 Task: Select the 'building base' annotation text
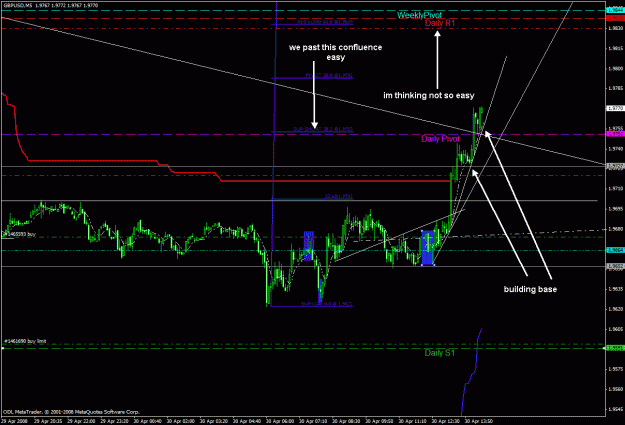(x=530, y=289)
